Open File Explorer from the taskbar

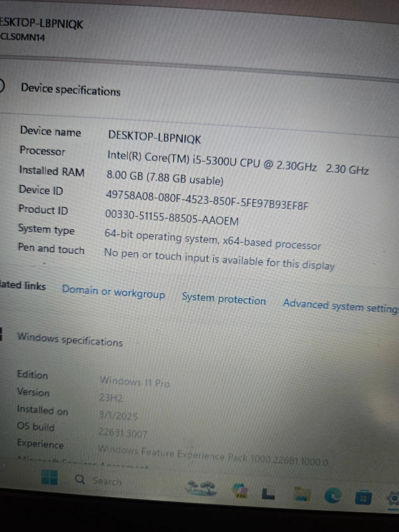(301, 495)
